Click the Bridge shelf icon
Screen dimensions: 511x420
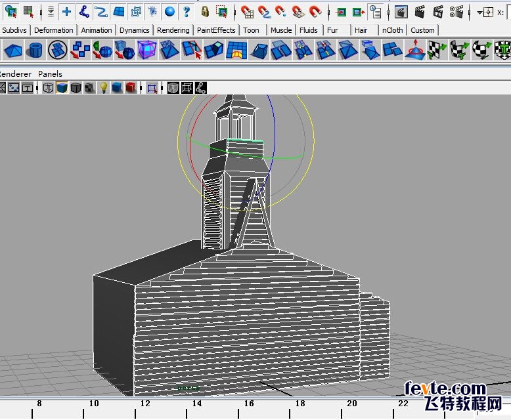pyautogui.click(x=236, y=50)
